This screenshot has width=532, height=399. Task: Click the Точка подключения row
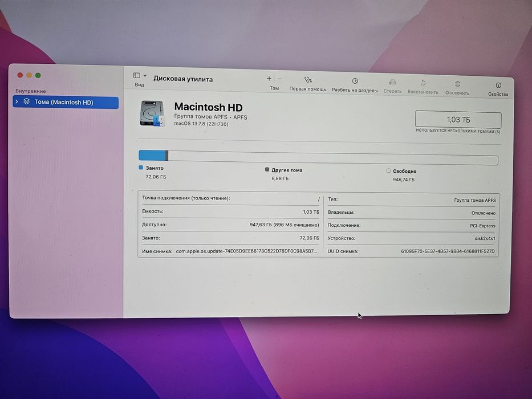coord(231,198)
